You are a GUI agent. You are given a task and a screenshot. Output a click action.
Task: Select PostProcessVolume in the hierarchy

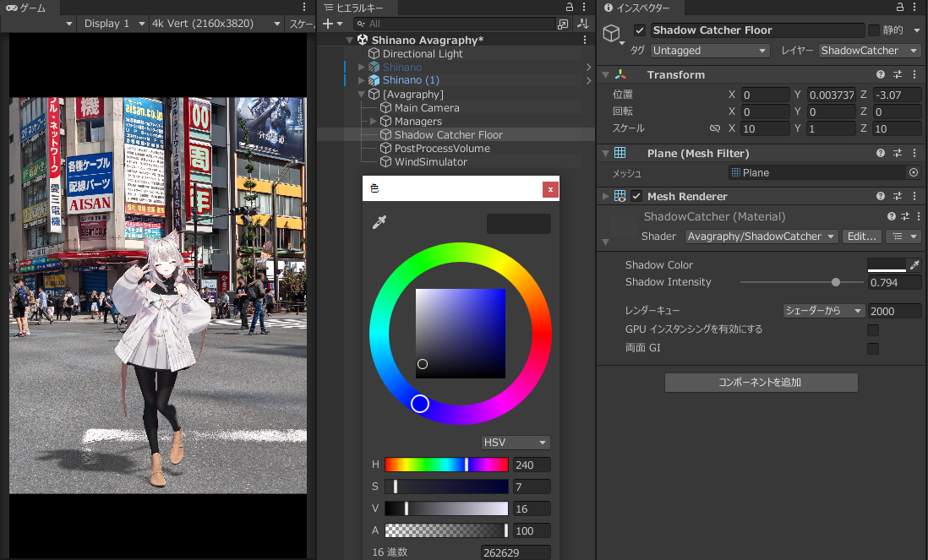coord(442,149)
